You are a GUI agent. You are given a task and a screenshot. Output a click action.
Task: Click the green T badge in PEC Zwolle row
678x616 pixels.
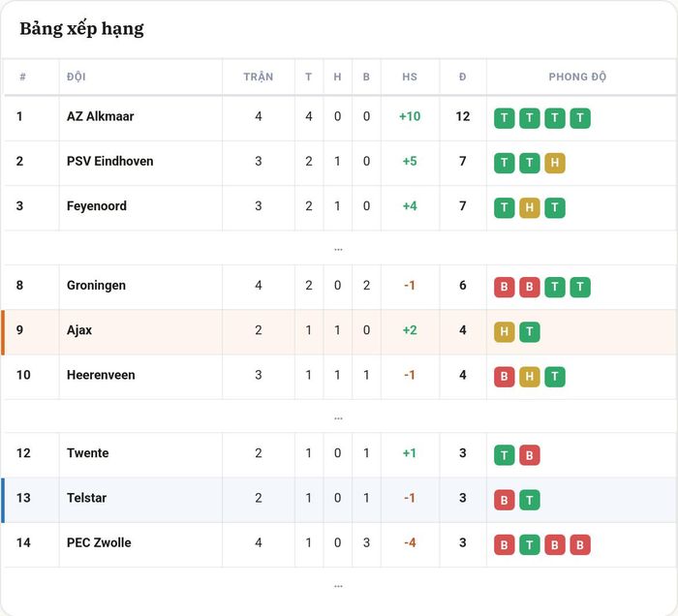click(529, 545)
